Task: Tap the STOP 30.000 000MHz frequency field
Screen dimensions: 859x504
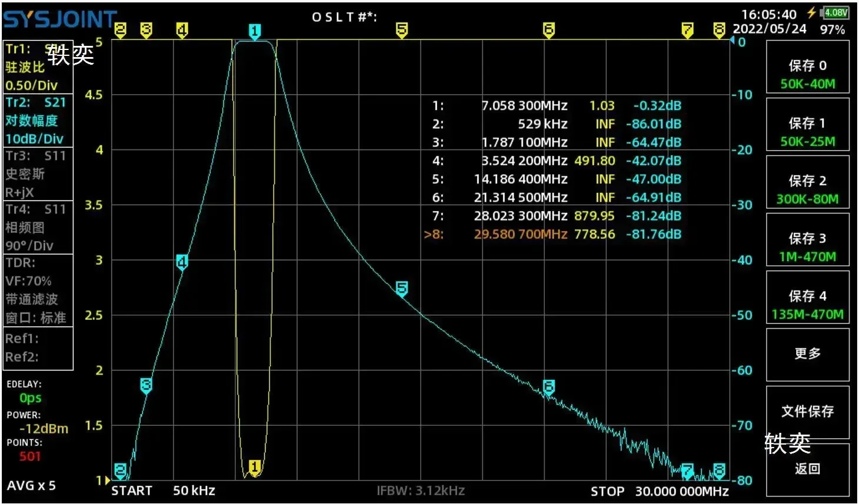Action: pyautogui.click(x=660, y=492)
